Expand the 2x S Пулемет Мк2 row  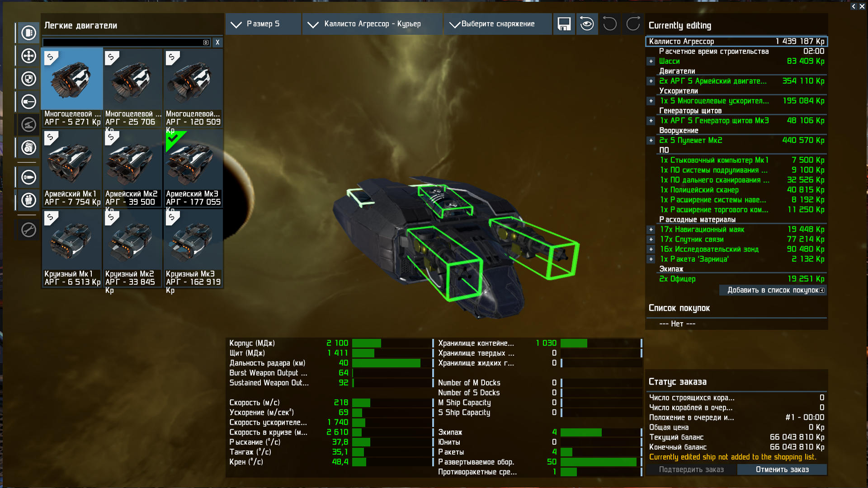(651, 141)
